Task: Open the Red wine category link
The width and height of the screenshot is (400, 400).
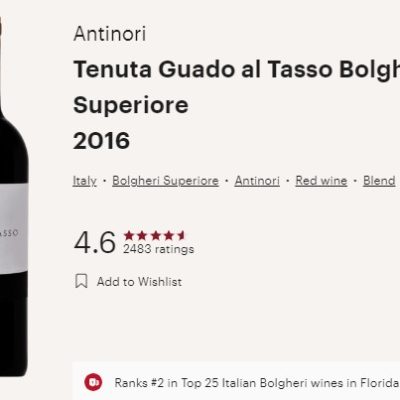Action: click(x=321, y=181)
